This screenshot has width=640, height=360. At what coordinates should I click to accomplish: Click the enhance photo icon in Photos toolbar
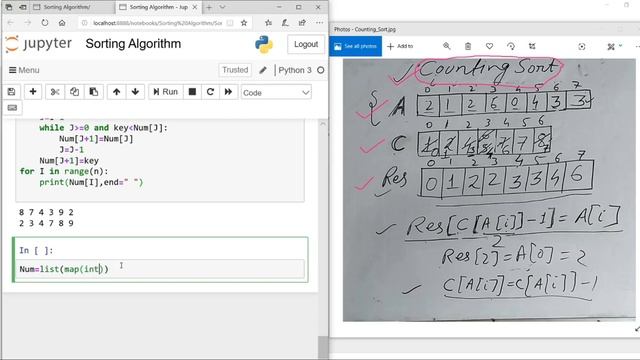click(x=582, y=47)
